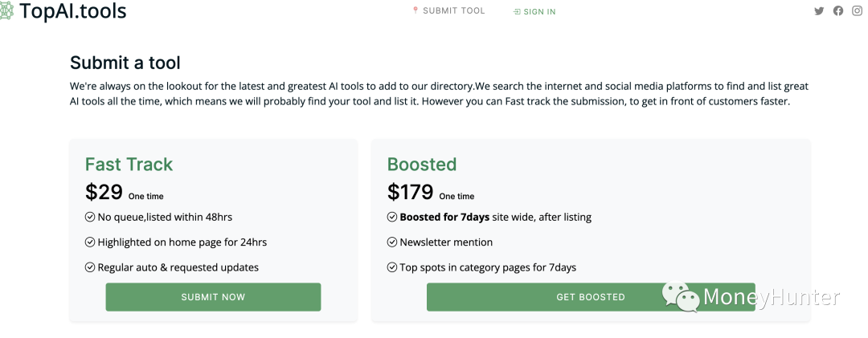The image size is (868, 338).
Task: Click check icon beside Regular auto updates
Action: pyautogui.click(x=90, y=267)
